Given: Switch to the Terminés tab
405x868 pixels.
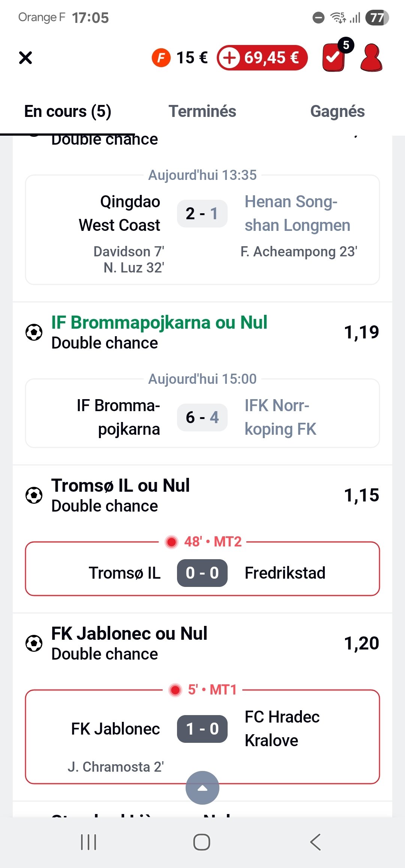Looking at the screenshot, I should tap(202, 111).
